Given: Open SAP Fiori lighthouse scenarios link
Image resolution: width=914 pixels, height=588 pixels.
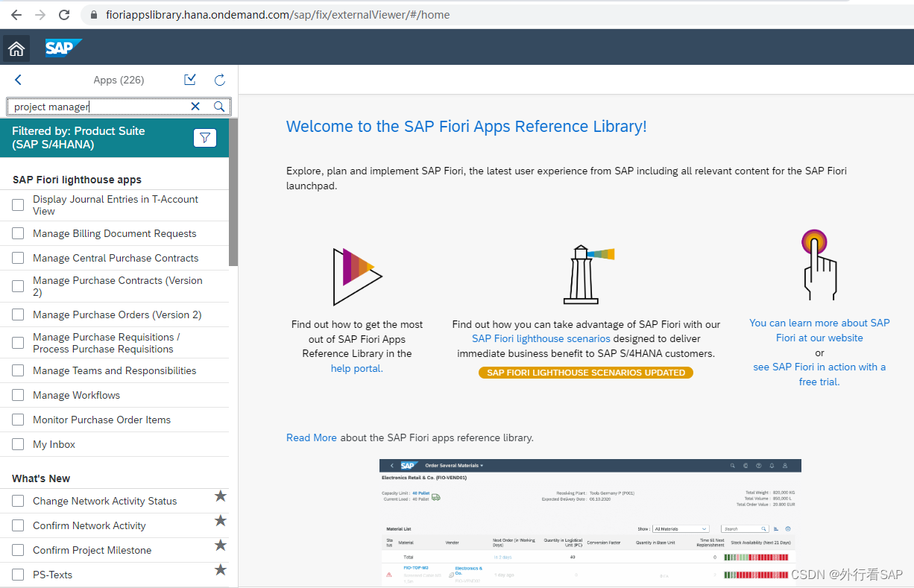Looking at the screenshot, I should click(541, 338).
